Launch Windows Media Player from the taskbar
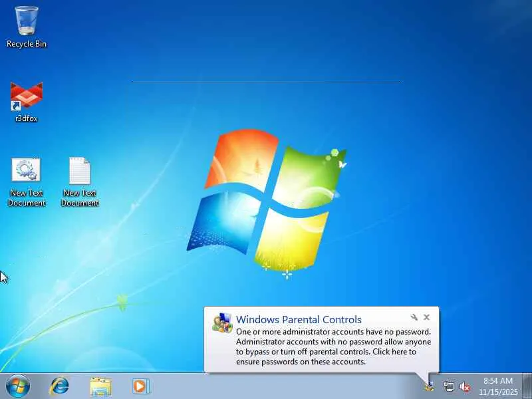Image resolution: width=532 pixels, height=399 pixels. 140,386
